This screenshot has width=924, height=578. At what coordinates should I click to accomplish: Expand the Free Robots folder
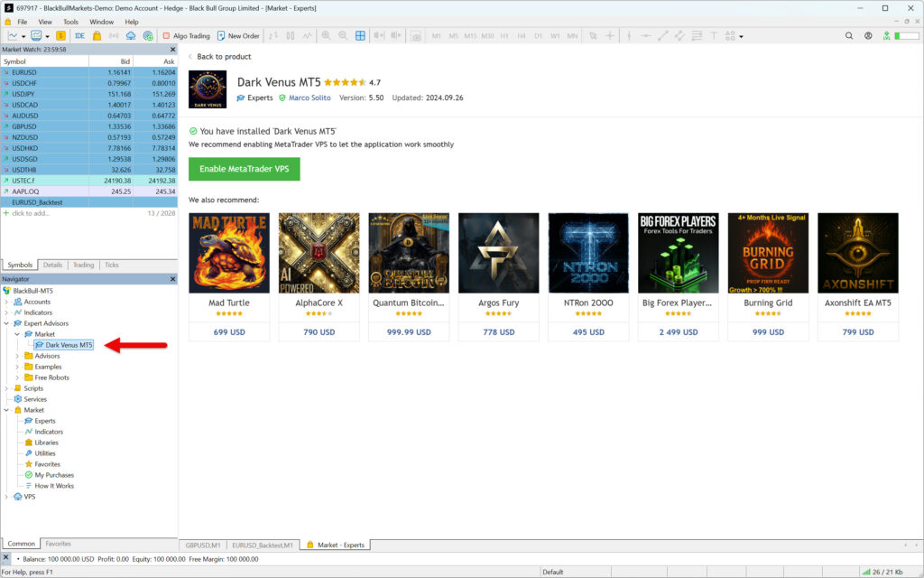click(x=17, y=378)
